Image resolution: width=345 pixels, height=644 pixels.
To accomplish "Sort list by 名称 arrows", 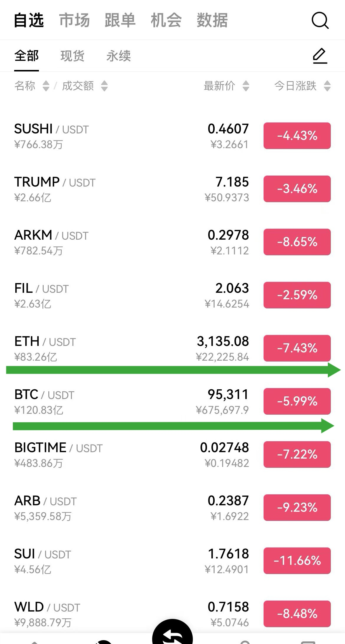I will (46, 86).
